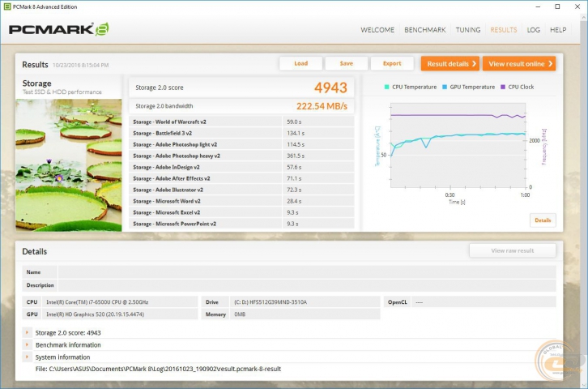Screen dimensions: 588x389
Task: Click the Name input field
Action: point(307,272)
